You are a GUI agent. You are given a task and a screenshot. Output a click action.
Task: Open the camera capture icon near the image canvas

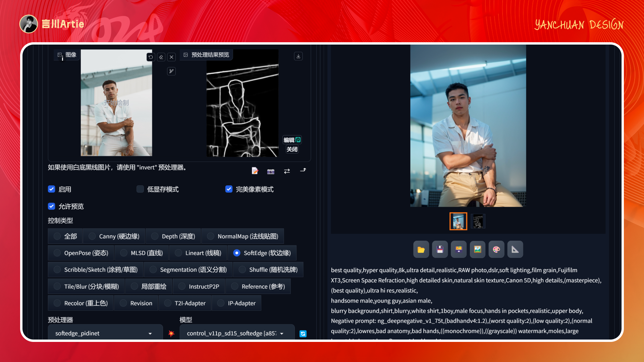[270, 171]
